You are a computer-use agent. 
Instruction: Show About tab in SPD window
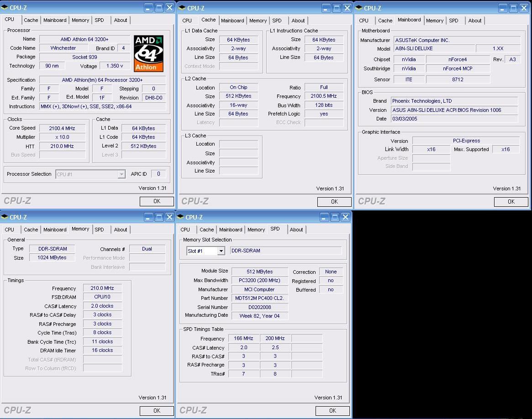[x=296, y=230]
